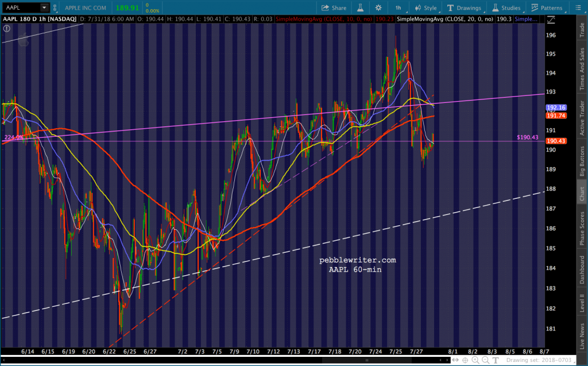Select the crosshair cursor tool
The image size is (588, 366).
point(465,360)
